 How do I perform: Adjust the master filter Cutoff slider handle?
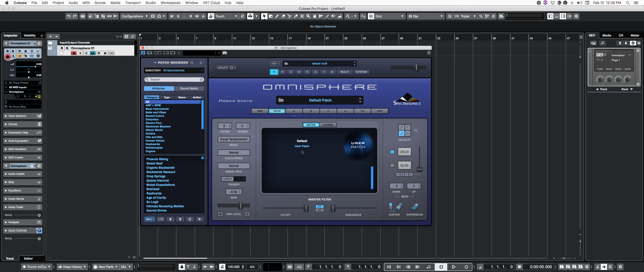point(306,208)
